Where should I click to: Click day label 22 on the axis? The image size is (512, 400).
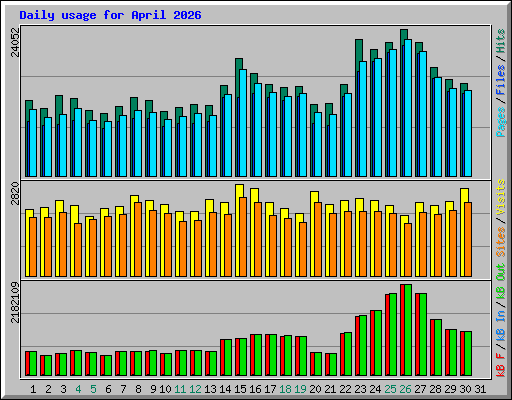point(345,389)
